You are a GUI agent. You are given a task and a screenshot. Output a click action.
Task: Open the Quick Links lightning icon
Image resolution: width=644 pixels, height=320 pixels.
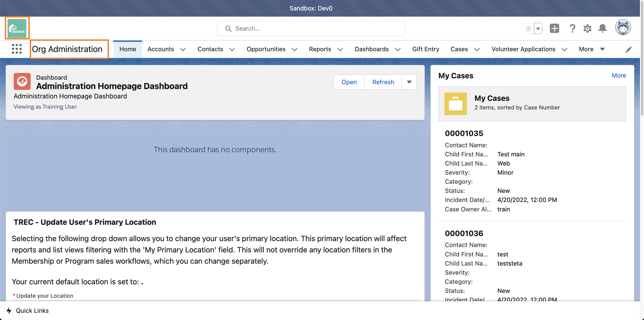tap(9, 311)
